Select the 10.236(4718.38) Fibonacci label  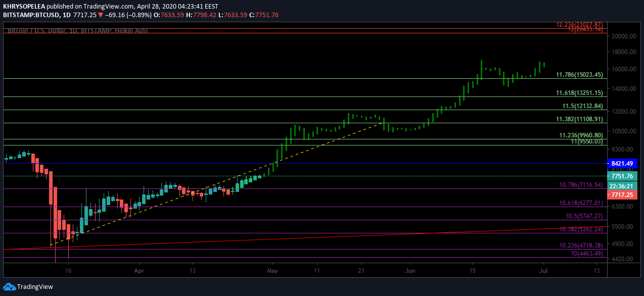click(581, 245)
